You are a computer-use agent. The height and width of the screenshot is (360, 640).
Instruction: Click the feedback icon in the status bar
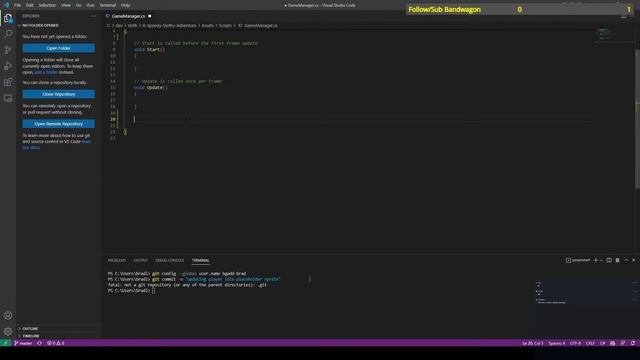pos(623,343)
